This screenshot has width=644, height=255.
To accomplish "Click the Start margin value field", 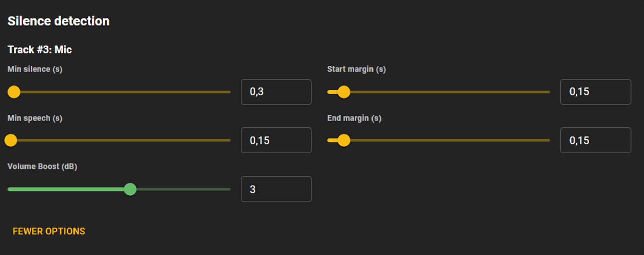I will click(595, 92).
